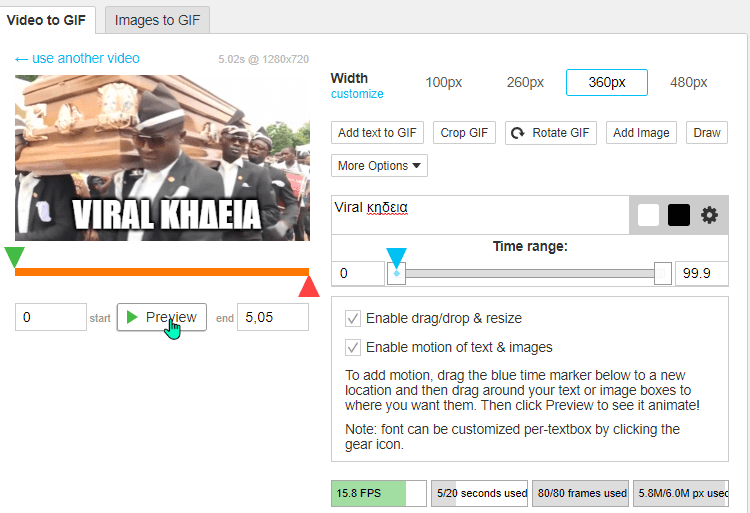Click the orange video trim bar
Viewport: 750px width, 513px height.
click(162, 272)
